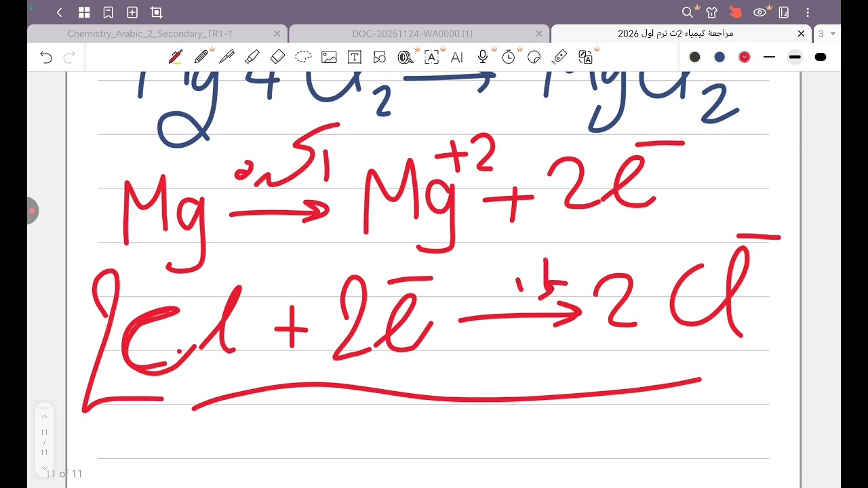Select the thin stroke width

pyautogui.click(x=769, y=57)
